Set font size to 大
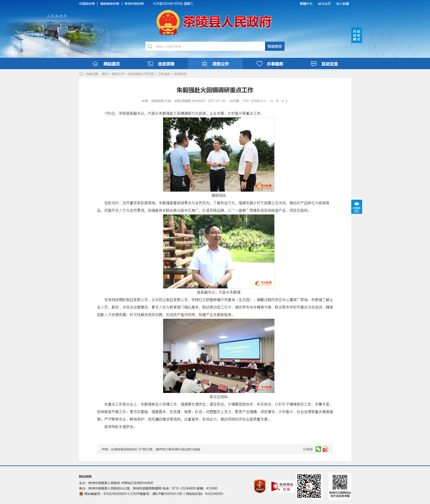This screenshot has width=430, height=504. tap(271, 101)
